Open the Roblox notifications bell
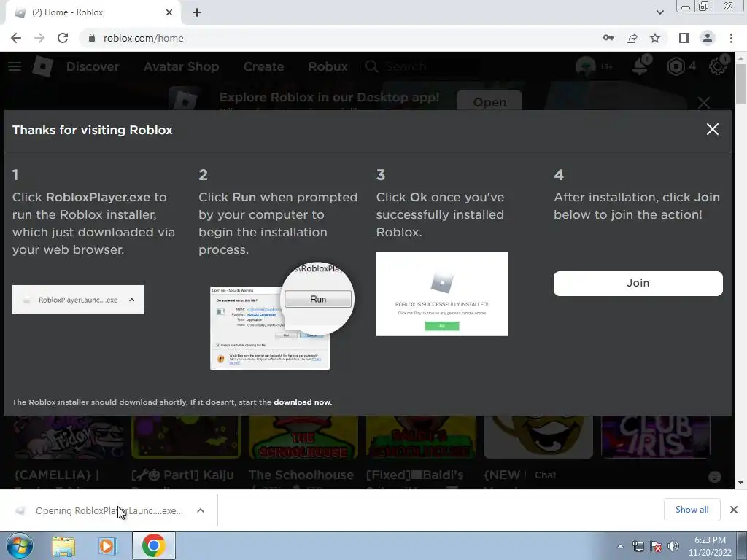The image size is (747, 560). 640,66
